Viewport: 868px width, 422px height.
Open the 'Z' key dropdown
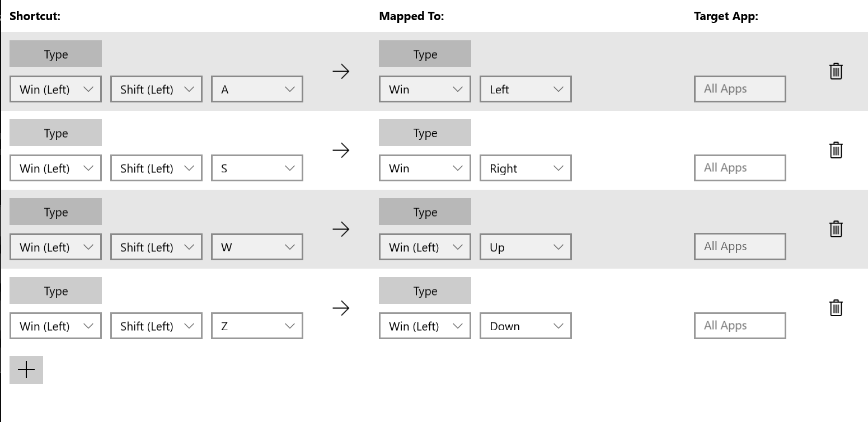256,326
